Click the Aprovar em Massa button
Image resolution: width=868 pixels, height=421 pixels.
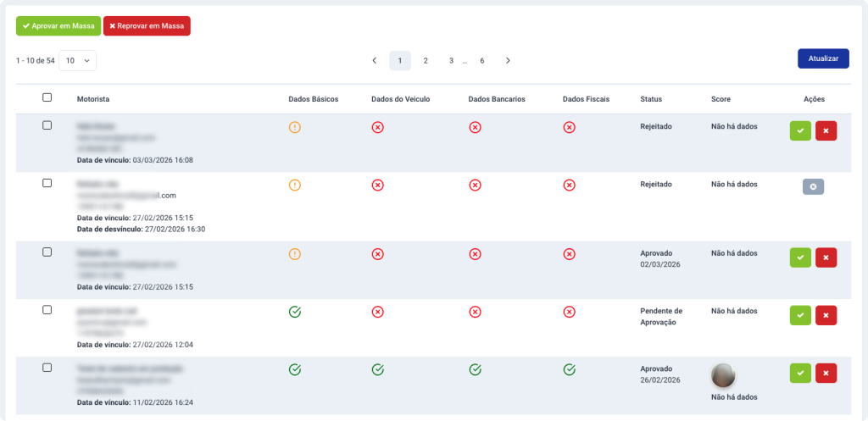pyautogui.click(x=58, y=26)
